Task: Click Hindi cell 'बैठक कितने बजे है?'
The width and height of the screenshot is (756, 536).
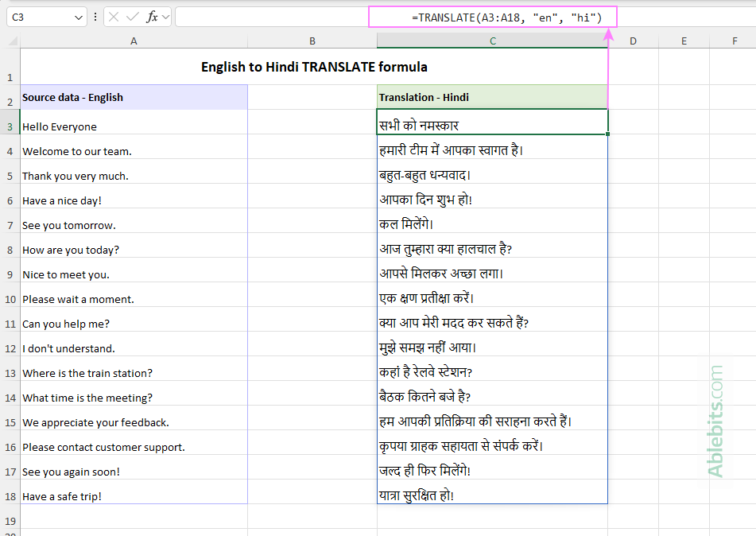Action: coord(492,393)
